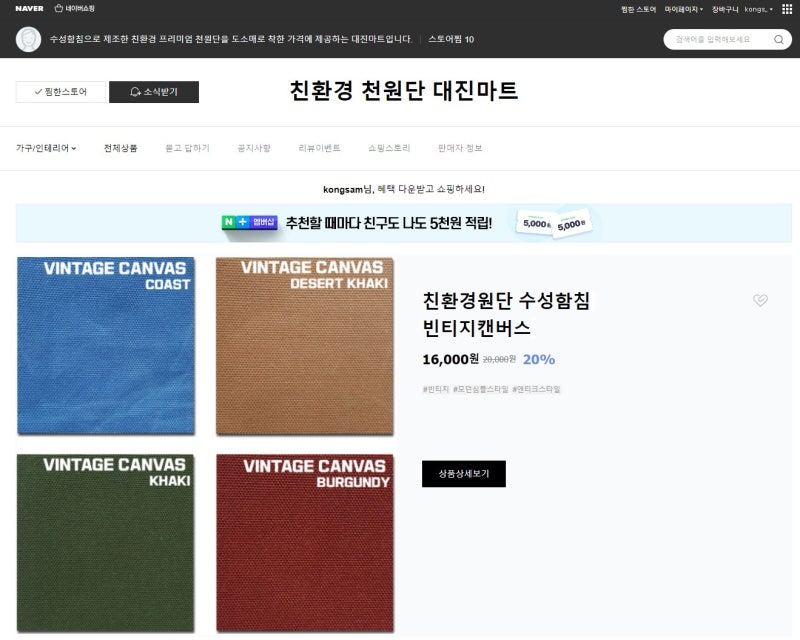Click the #모던심플스타일 hashtag

coord(481,389)
